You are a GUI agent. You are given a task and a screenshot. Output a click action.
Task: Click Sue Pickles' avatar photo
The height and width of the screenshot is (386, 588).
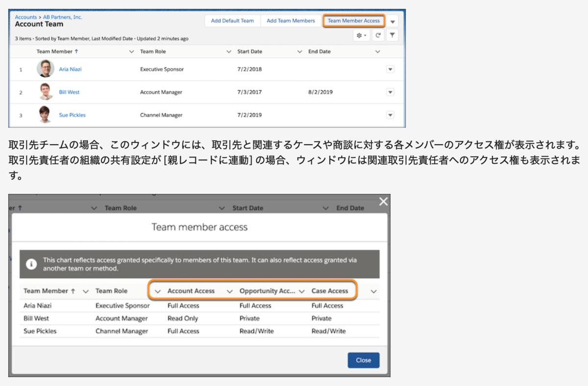[45, 115]
